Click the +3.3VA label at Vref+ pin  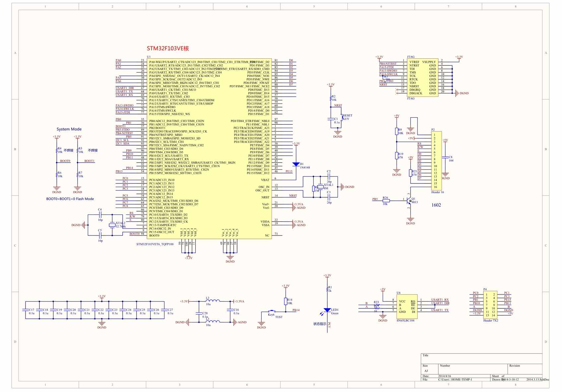point(298,204)
